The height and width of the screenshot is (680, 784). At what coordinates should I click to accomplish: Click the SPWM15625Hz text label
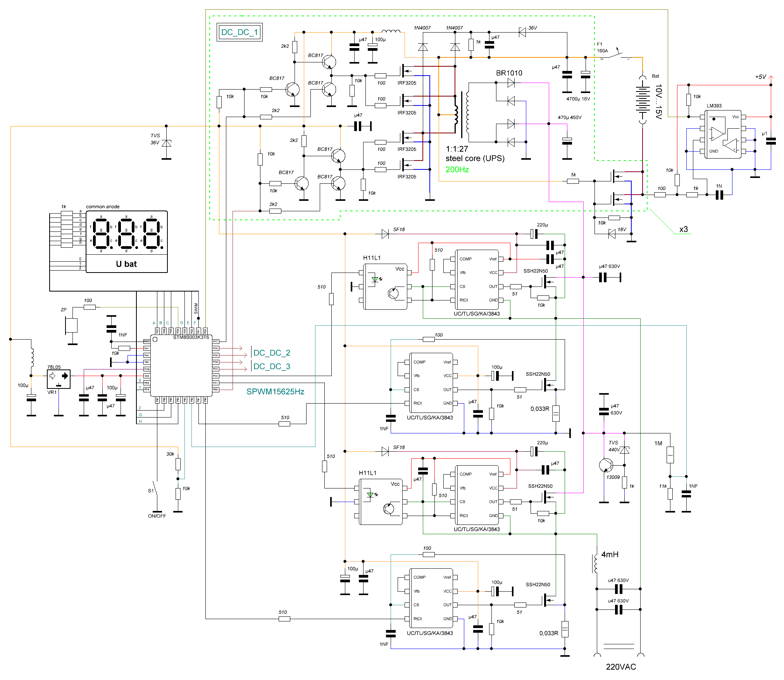pos(275,392)
